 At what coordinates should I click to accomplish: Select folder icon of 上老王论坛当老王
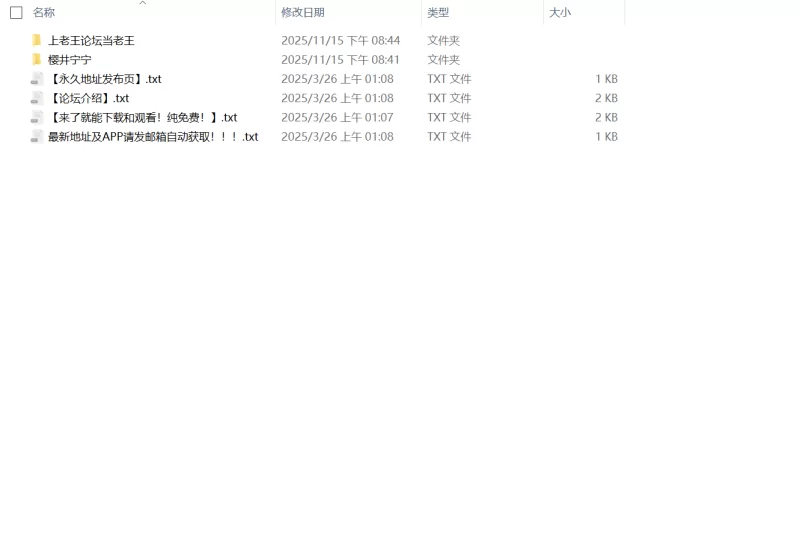(36, 40)
